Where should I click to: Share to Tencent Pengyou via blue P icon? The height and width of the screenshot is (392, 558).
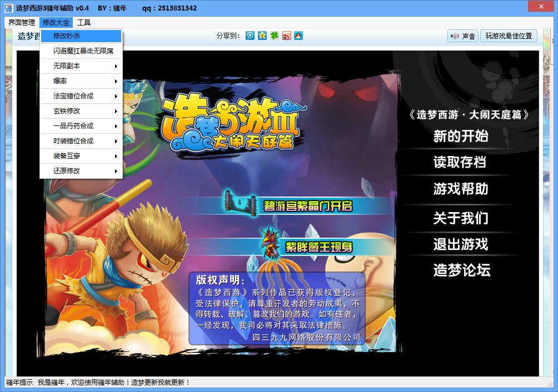[x=250, y=36]
